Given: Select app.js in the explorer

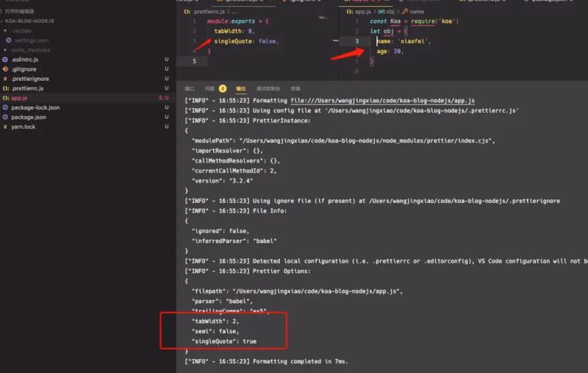Looking at the screenshot, I should pyautogui.click(x=19, y=98).
